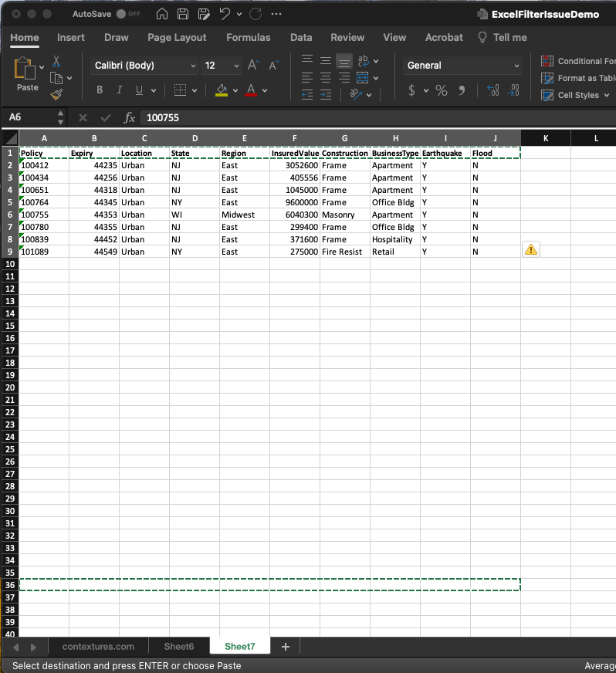Screen dimensions: 616x673
Task: Click the Decrease Decimal icon
Action: click(513, 90)
